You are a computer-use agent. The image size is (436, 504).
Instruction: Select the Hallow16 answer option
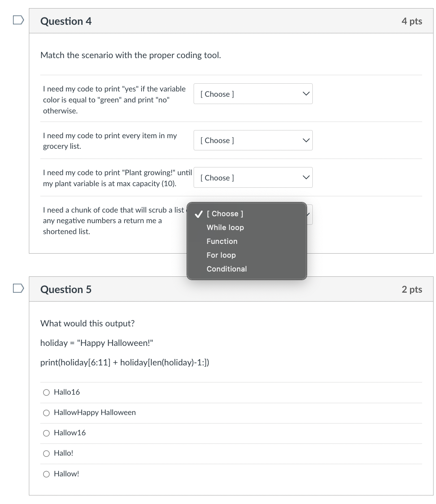pos(46,433)
